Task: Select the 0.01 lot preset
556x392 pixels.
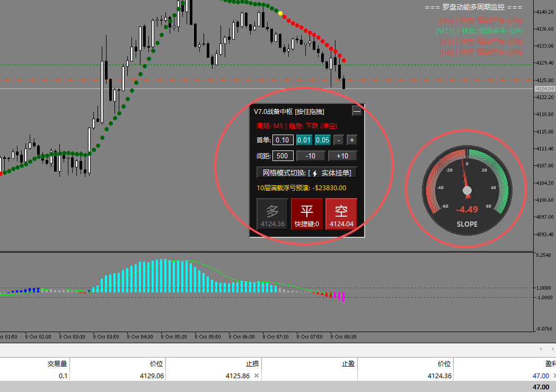Action: 304,140
